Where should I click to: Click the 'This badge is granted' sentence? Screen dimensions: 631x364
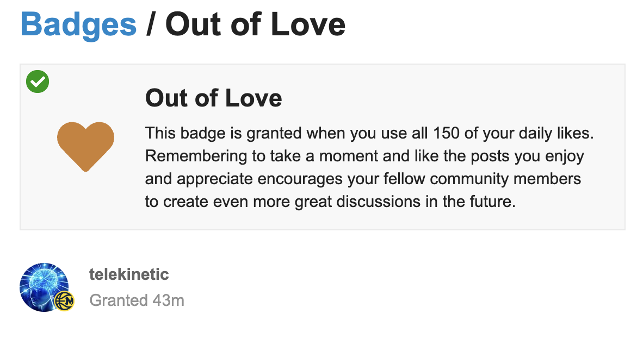click(369, 133)
